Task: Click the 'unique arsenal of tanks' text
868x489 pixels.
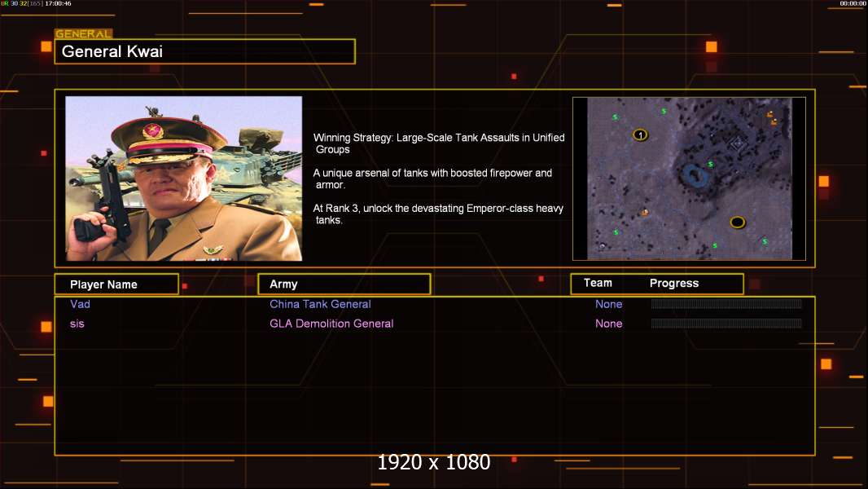Action: [432, 178]
